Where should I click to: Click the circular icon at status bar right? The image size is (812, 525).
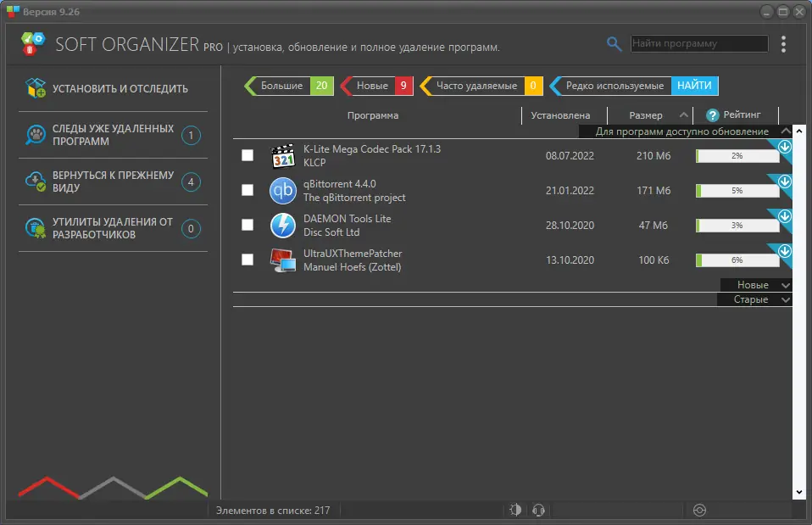[x=699, y=511]
